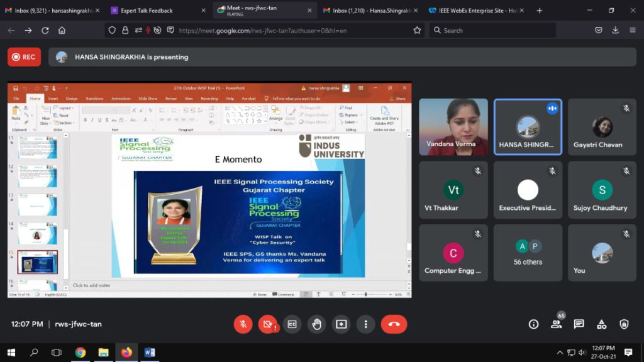Select Vt Thakkar participant tile
644x362 pixels.
click(x=453, y=190)
